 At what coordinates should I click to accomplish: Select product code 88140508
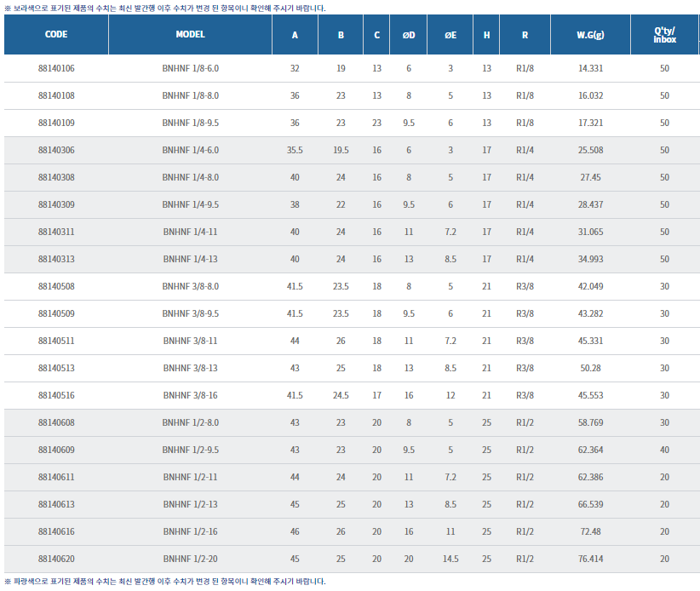(56, 286)
